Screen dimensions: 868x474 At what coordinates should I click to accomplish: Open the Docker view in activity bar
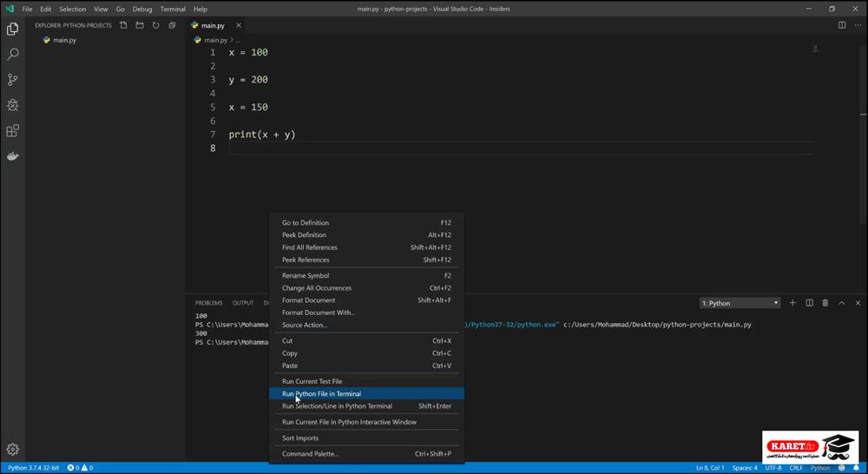click(x=13, y=156)
